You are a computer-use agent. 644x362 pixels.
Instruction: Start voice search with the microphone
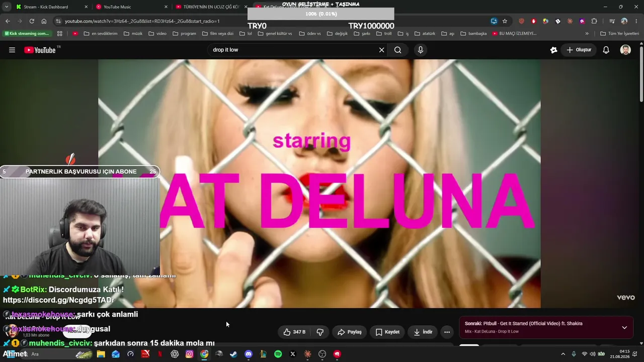pyautogui.click(x=421, y=50)
